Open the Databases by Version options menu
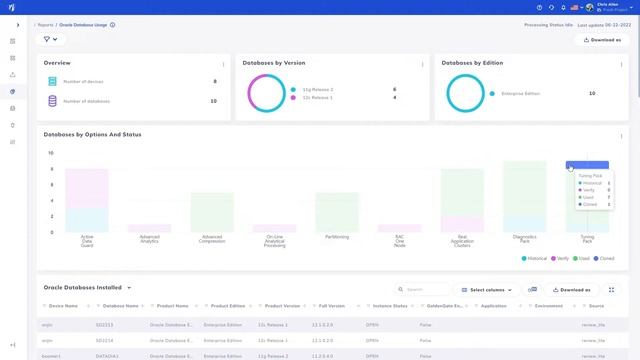 pyautogui.click(x=422, y=64)
